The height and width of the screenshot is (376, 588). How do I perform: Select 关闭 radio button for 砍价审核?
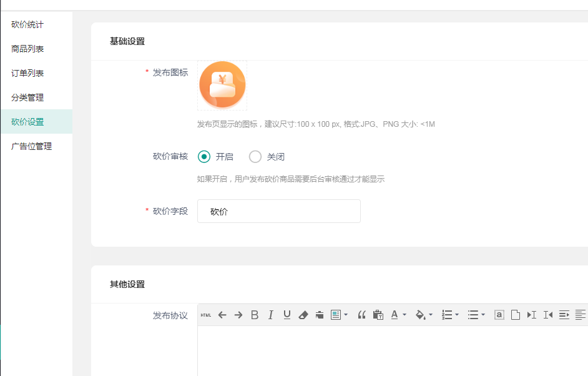pyautogui.click(x=255, y=157)
